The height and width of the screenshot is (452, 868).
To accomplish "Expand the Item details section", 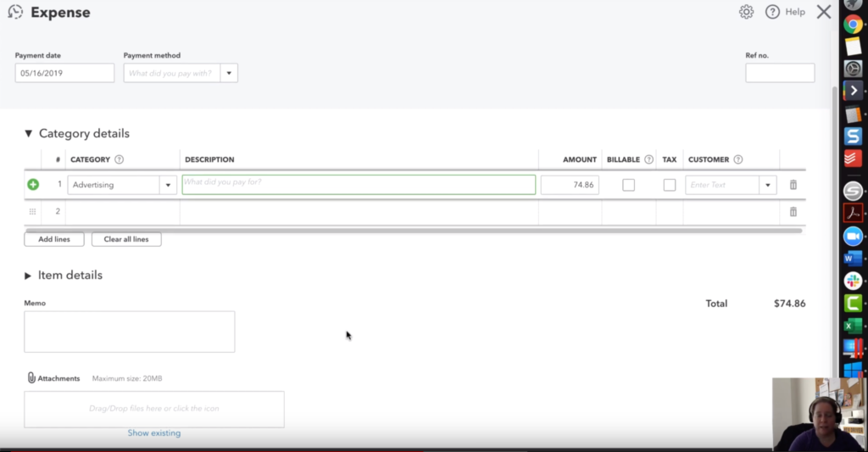I will (x=28, y=276).
